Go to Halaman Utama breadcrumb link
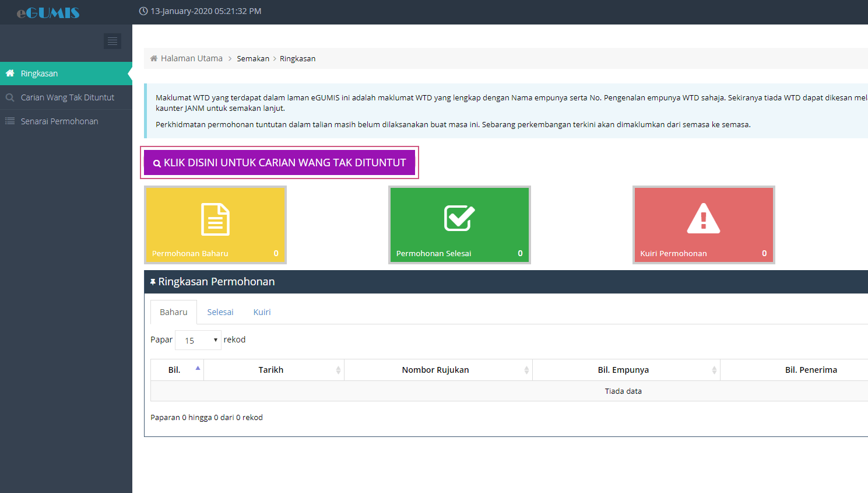The image size is (868, 493). [192, 58]
